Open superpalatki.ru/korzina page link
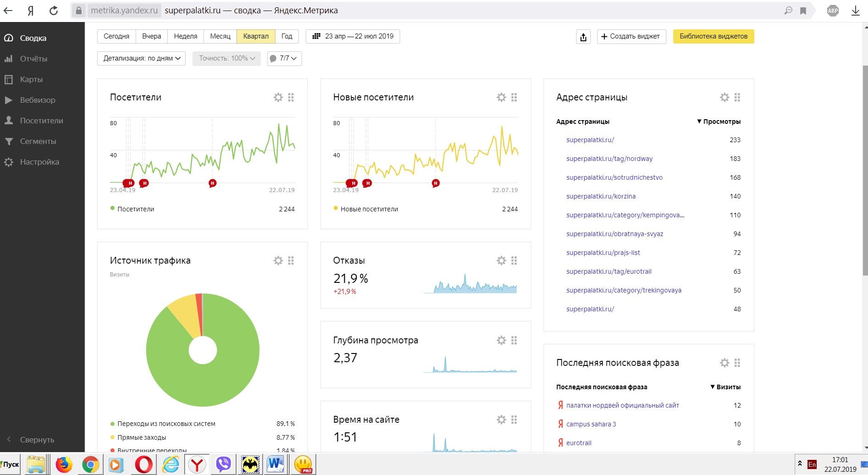 pos(601,196)
